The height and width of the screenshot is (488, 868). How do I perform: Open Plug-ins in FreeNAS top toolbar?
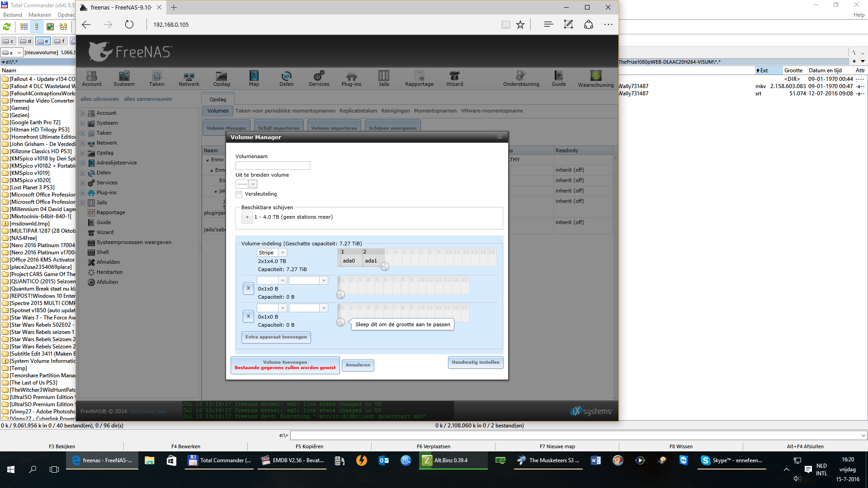[x=351, y=79]
